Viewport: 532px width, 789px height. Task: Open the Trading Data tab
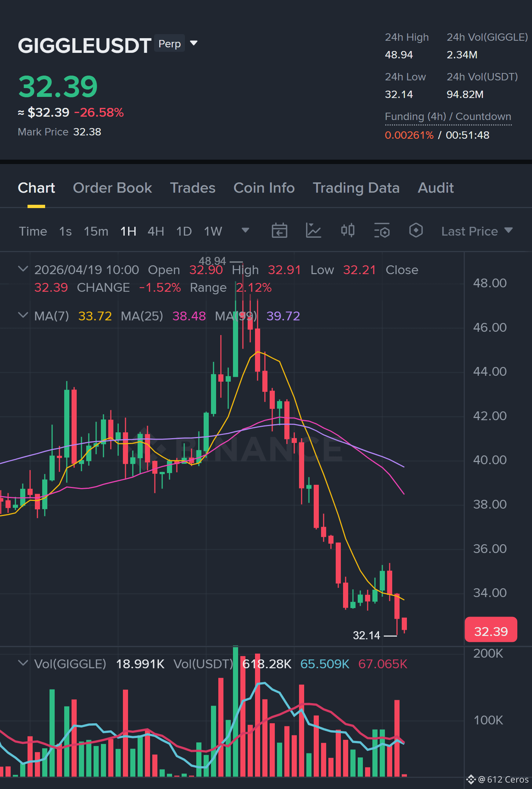(x=356, y=188)
